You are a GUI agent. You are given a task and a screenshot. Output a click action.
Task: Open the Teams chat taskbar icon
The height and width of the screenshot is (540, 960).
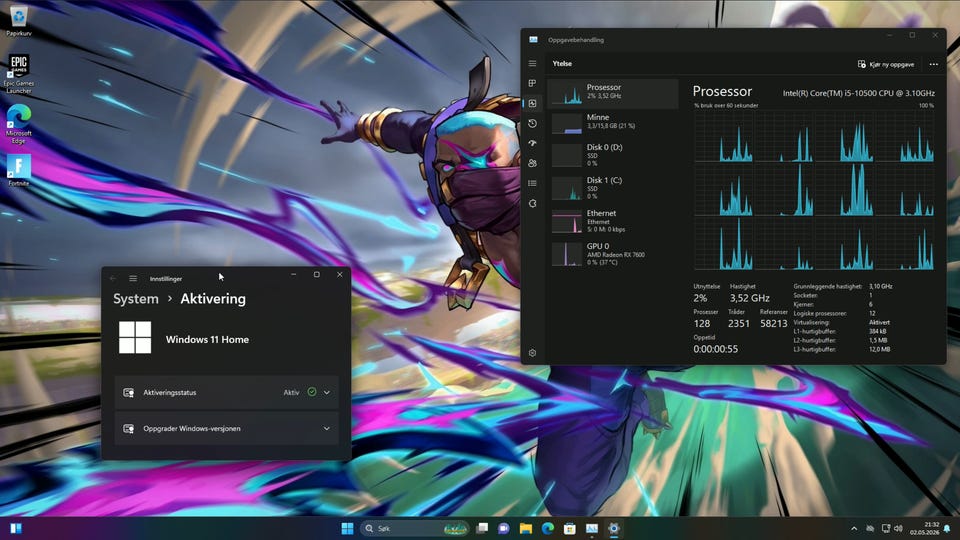(x=504, y=528)
